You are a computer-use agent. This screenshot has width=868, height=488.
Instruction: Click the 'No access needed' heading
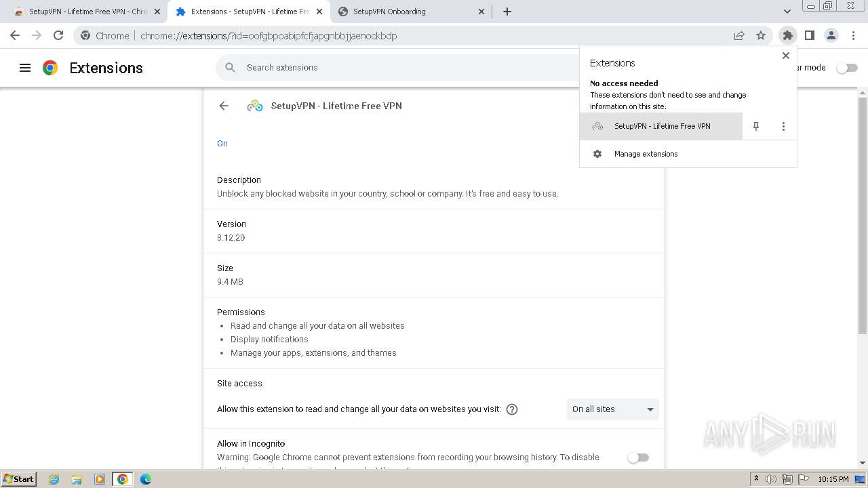624,83
